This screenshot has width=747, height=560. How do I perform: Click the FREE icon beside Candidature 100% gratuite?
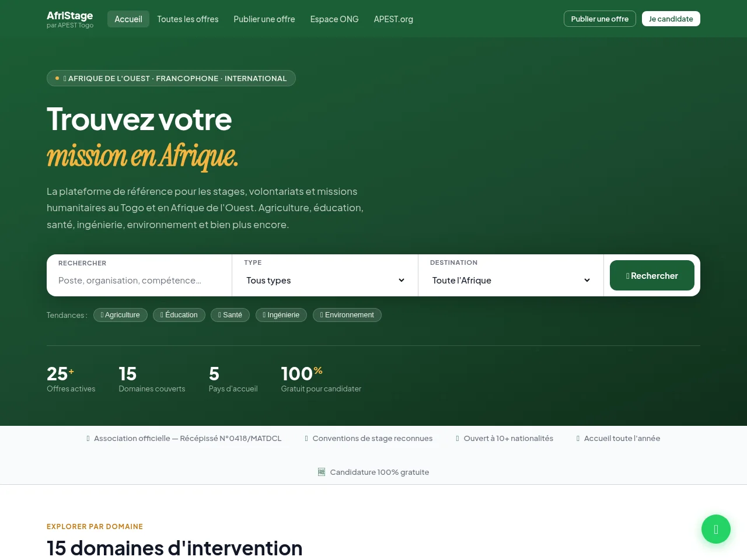click(x=322, y=472)
